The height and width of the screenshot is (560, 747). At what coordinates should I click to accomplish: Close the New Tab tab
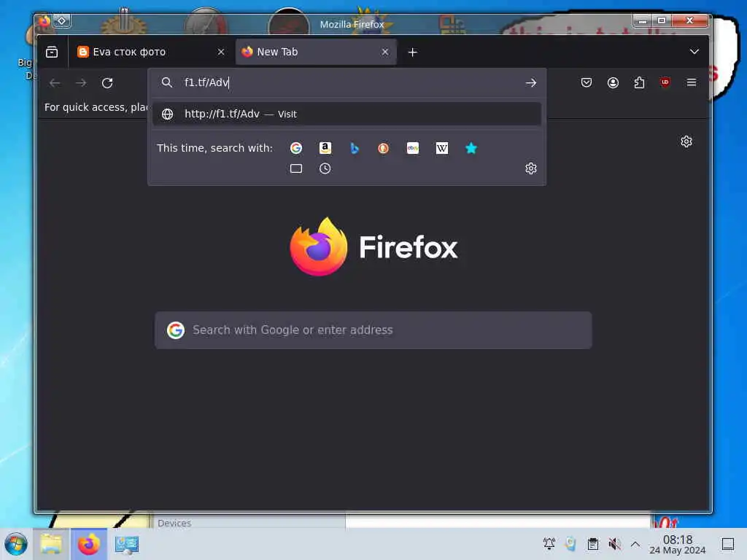coord(385,52)
